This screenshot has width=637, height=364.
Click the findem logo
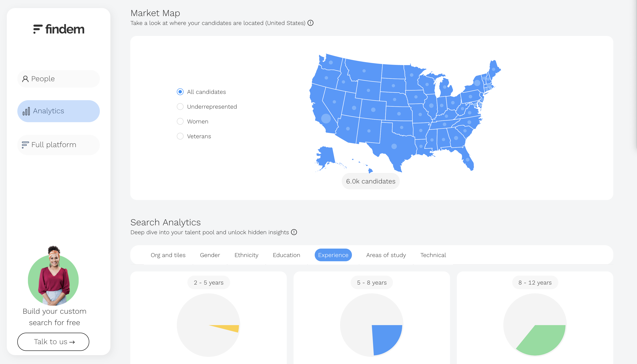[59, 29]
